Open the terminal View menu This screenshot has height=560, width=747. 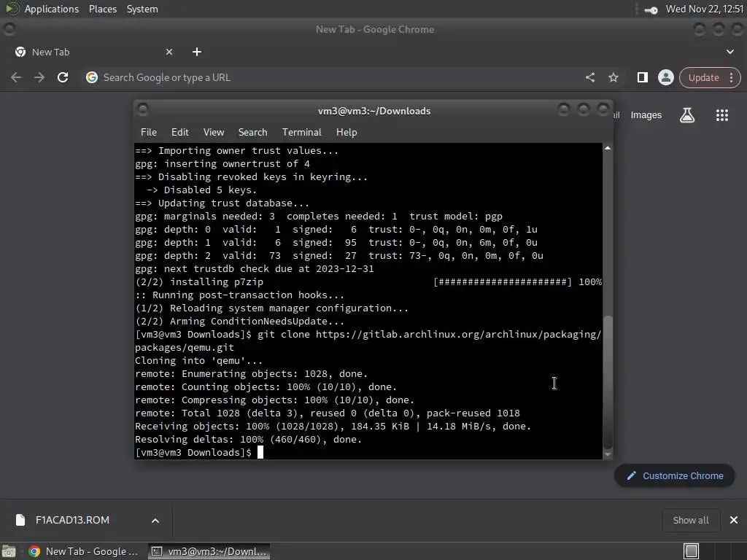tap(214, 133)
